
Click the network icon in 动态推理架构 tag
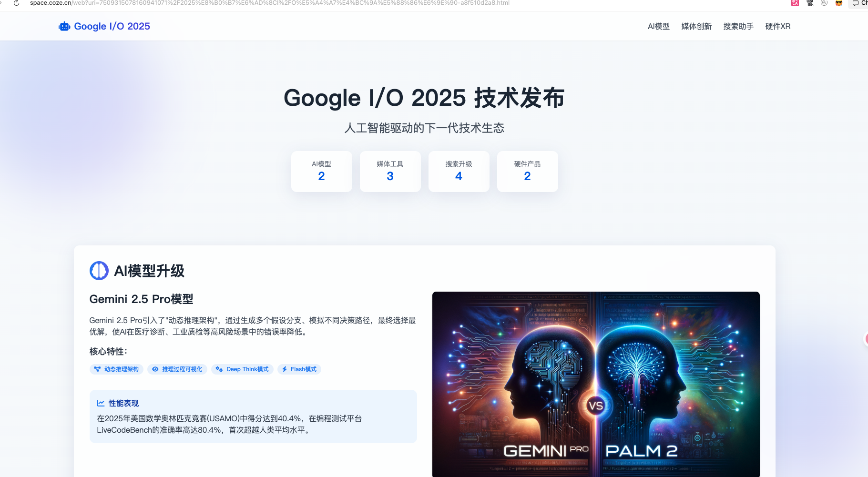pyautogui.click(x=97, y=369)
